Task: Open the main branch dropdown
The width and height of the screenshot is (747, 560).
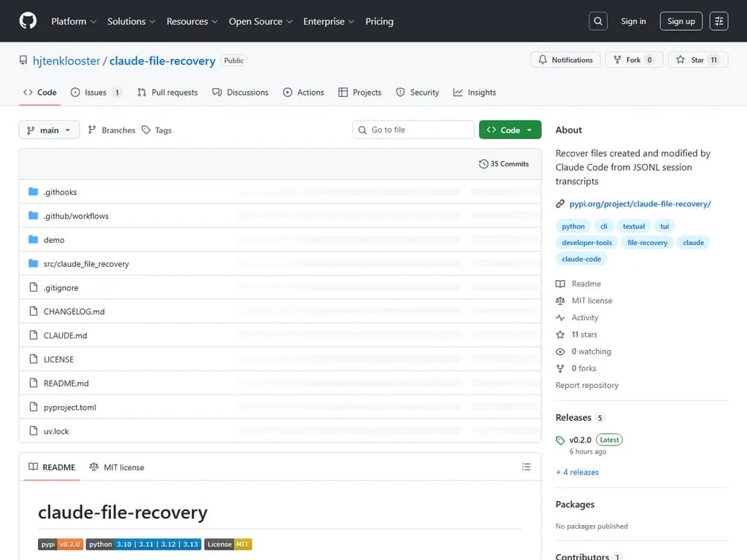Action: pyautogui.click(x=48, y=130)
